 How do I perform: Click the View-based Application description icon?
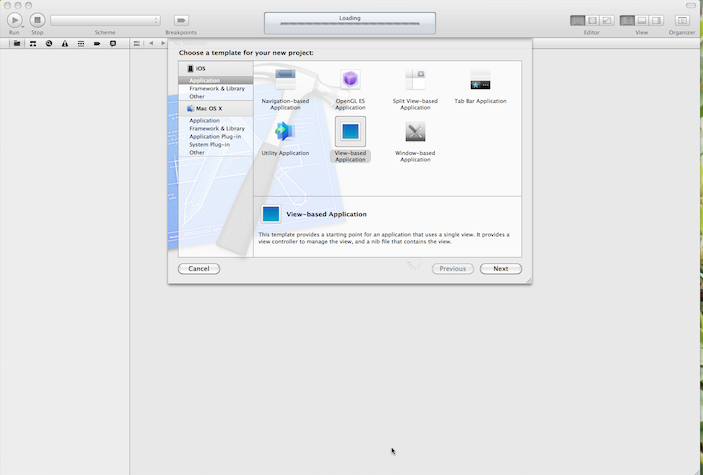pyautogui.click(x=271, y=214)
